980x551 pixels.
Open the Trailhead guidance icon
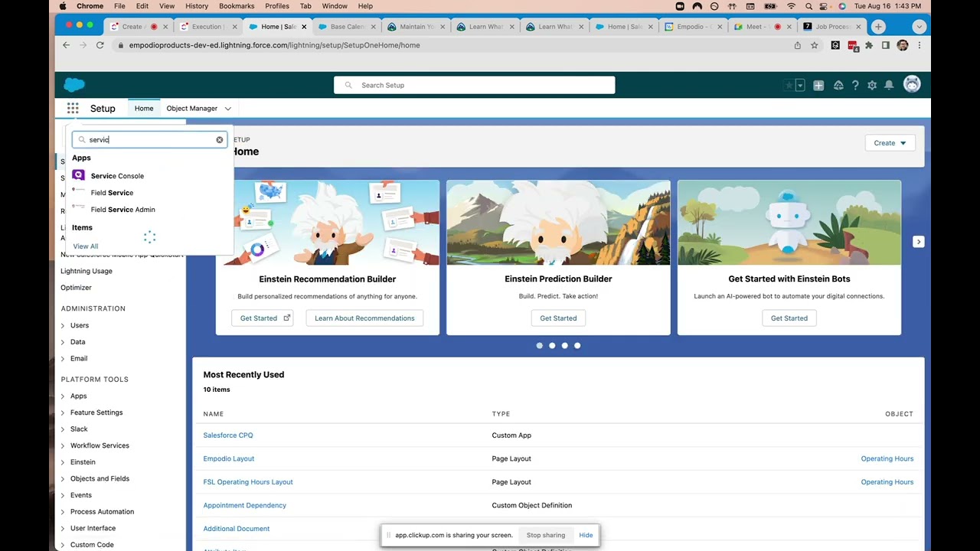838,86
